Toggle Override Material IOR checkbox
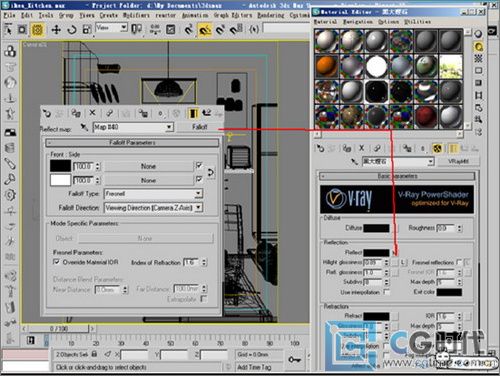This screenshot has height=376, width=500. coord(56,262)
